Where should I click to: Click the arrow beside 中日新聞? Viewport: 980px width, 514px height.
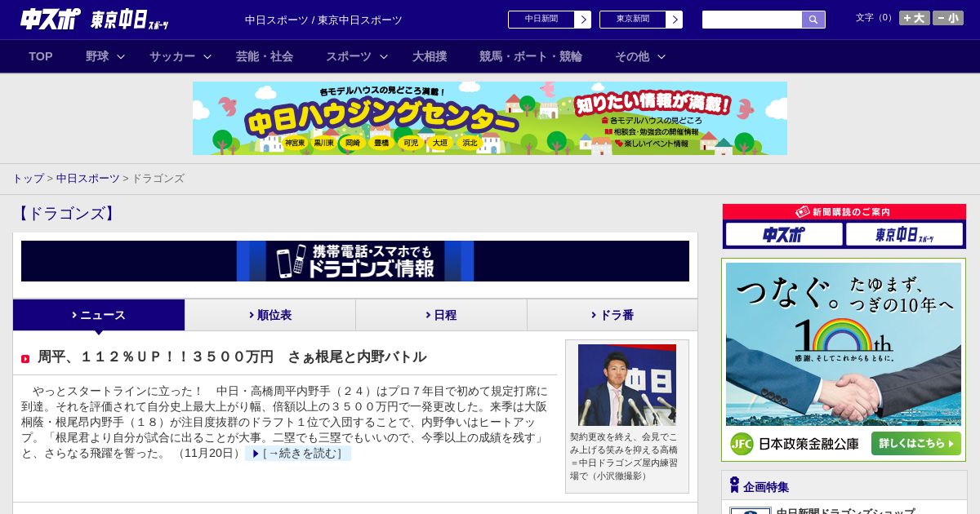click(x=583, y=20)
